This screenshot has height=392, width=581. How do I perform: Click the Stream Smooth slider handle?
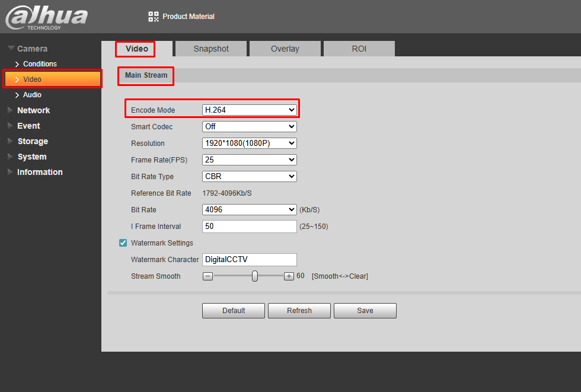tap(254, 276)
